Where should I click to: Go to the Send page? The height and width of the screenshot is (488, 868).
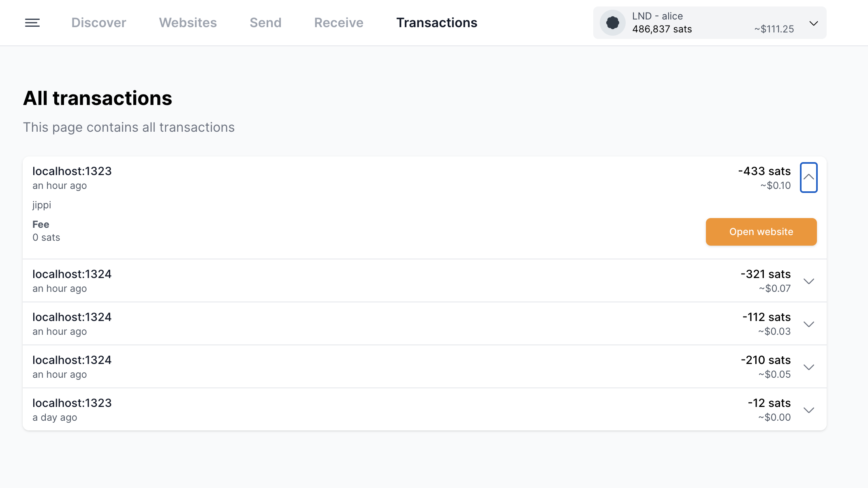click(x=265, y=23)
